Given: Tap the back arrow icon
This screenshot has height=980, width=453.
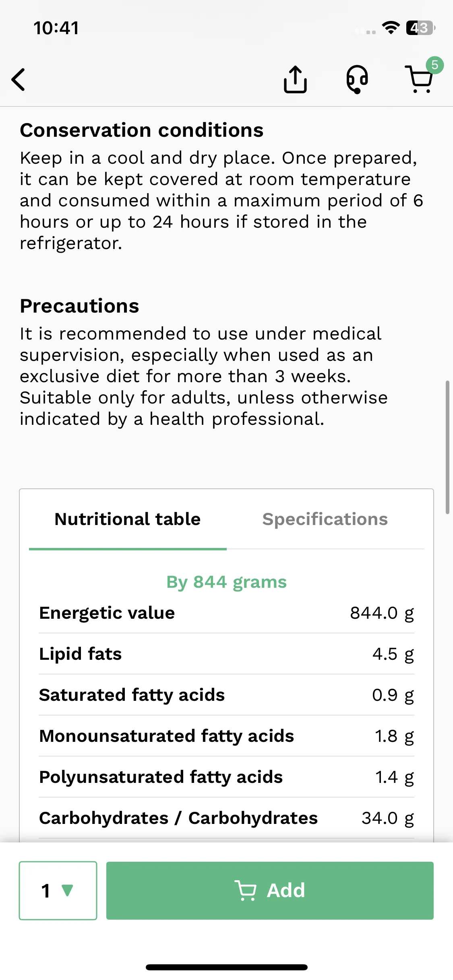Looking at the screenshot, I should 19,79.
